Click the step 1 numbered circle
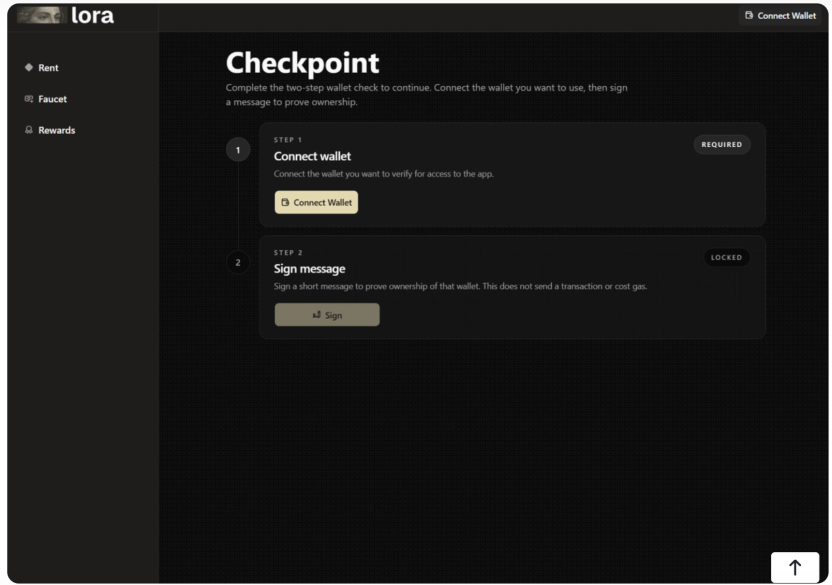This screenshot has height=585, width=832. pos(238,149)
